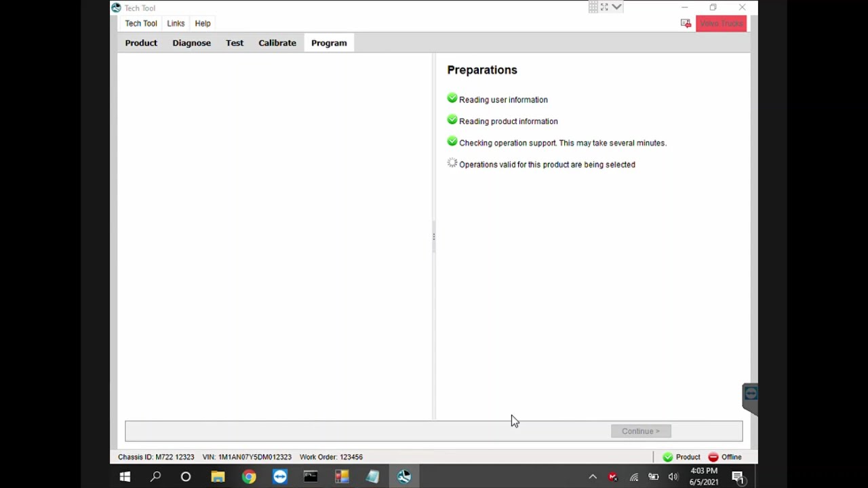Open the Tech Tool menu
Image resolution: width=868 pixels, height=488 pixels.
[141, 23]
